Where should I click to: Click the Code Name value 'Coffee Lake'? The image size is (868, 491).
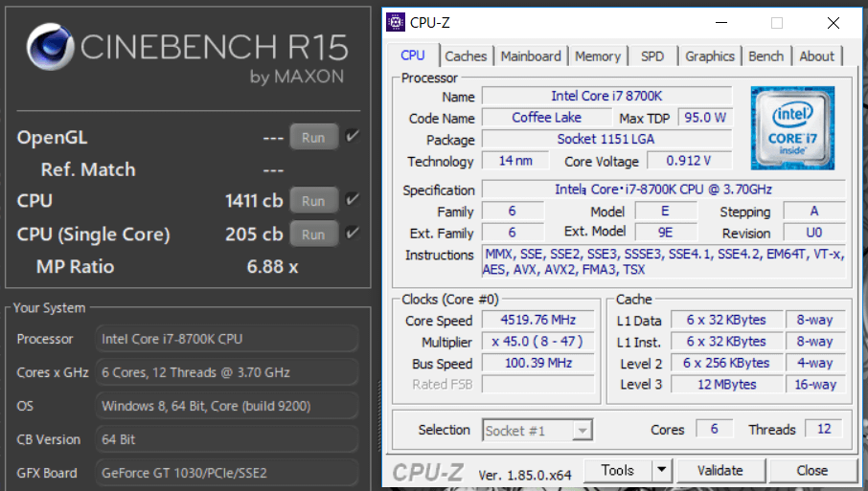tap(547, 117)
